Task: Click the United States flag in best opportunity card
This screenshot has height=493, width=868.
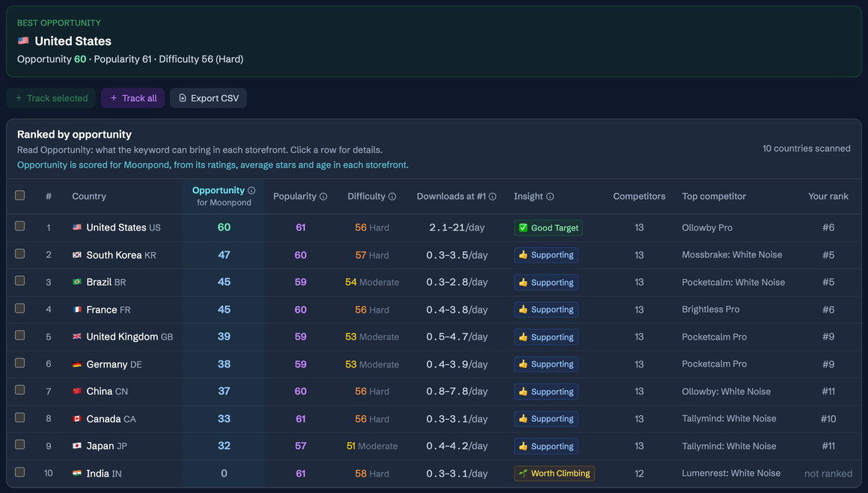Action: click(23, 40)
